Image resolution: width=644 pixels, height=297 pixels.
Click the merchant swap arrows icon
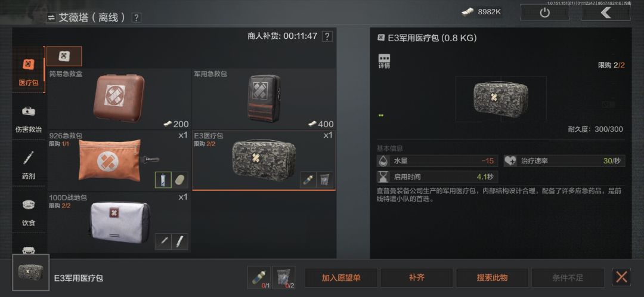(x=51, y=18)
